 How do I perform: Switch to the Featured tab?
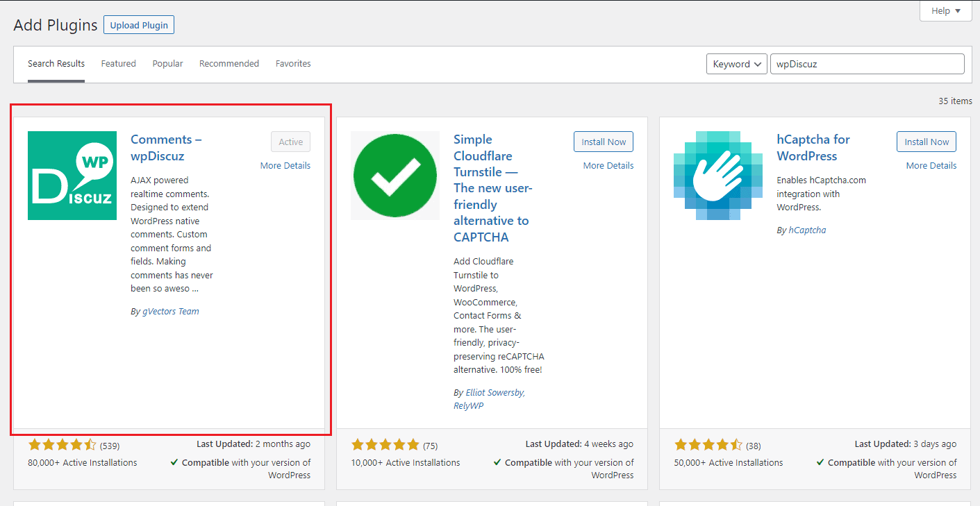click(119, 64)
